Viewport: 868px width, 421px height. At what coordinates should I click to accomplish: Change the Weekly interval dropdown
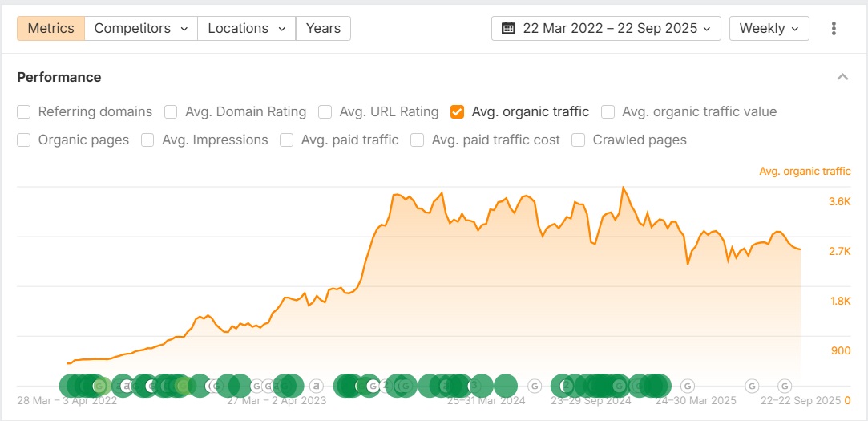click(769, 29)
